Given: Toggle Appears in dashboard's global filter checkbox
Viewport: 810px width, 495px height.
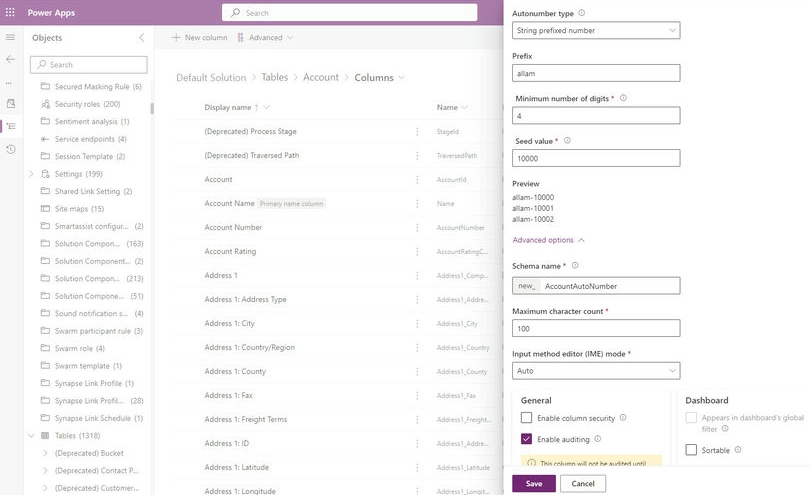Looking at the screenshot, I should 691,417.
